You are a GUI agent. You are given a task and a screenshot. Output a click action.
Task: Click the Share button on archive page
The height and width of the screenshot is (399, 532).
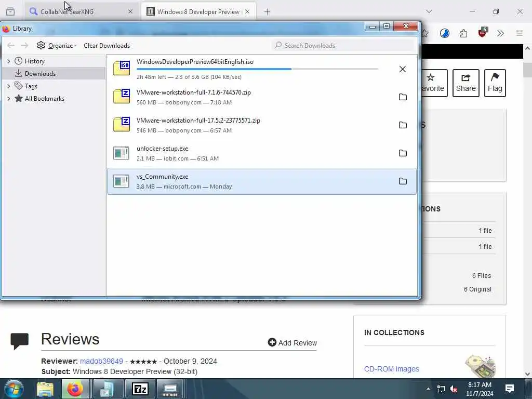[466, 83]
